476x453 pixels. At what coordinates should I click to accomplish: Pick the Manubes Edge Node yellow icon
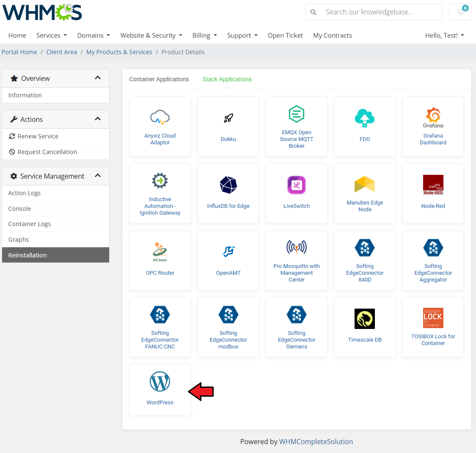click(365, 184)
